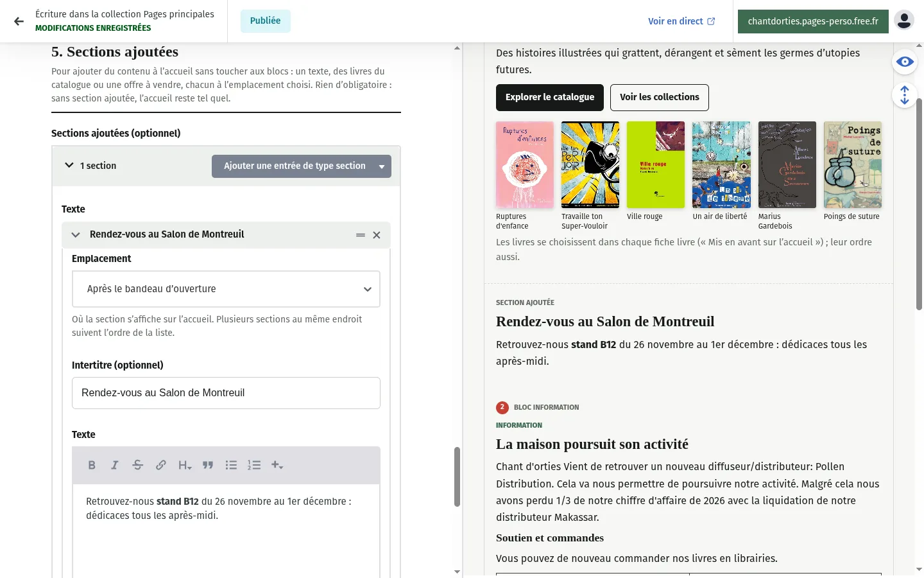Grab the drag handle of Montreuil section
The image size is (924, 578).
coord(361,235)
